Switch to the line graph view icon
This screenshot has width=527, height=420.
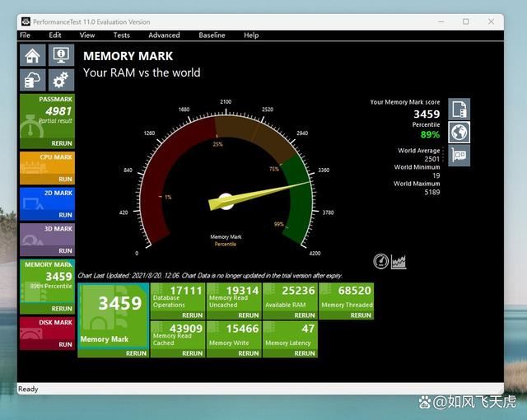point(399,261)
